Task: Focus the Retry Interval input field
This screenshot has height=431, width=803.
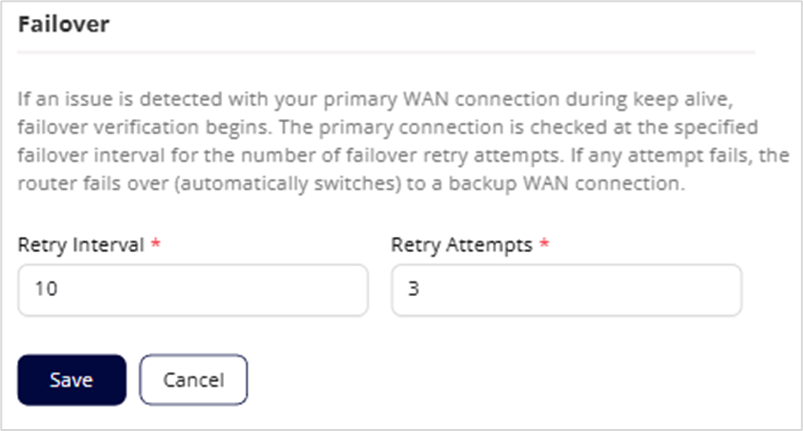Action: 193,290
